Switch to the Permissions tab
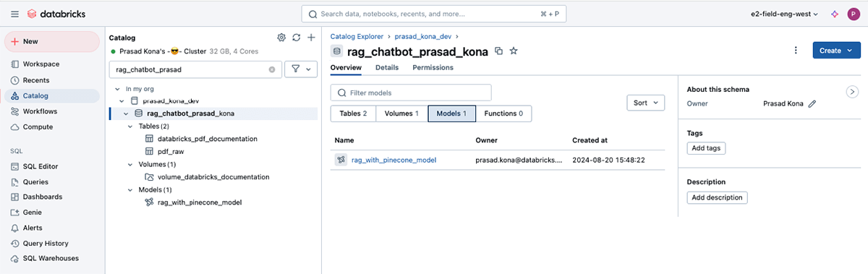 (x=433, y=68)
